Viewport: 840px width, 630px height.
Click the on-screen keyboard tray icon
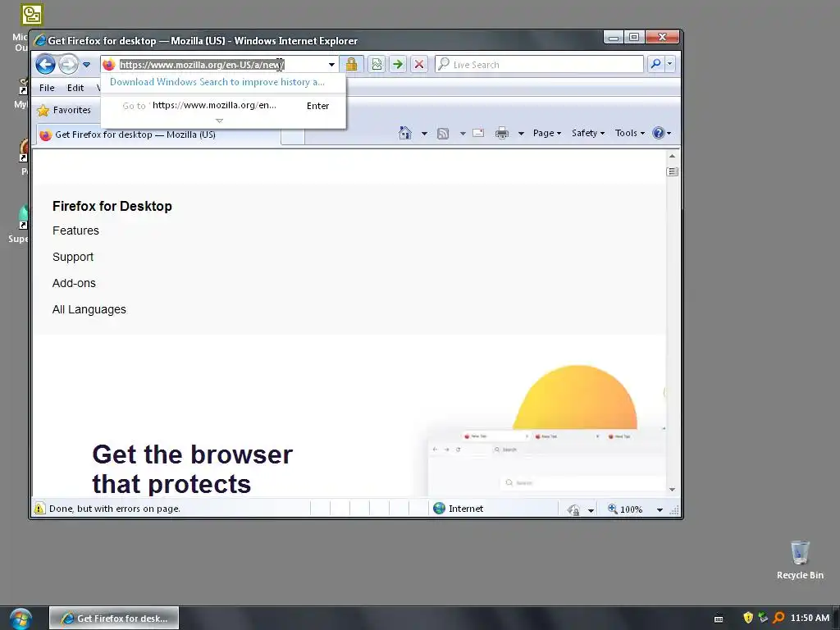pyautogui.click(x=719, y=619)
